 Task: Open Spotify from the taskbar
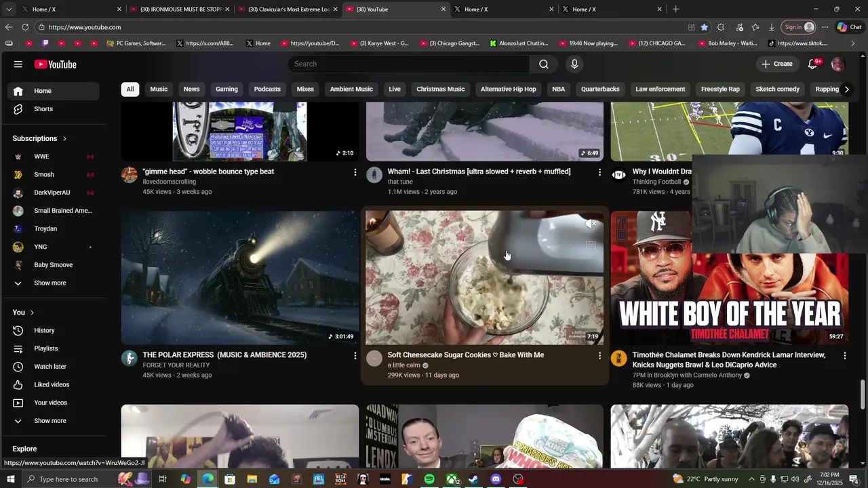pos(429,479)
